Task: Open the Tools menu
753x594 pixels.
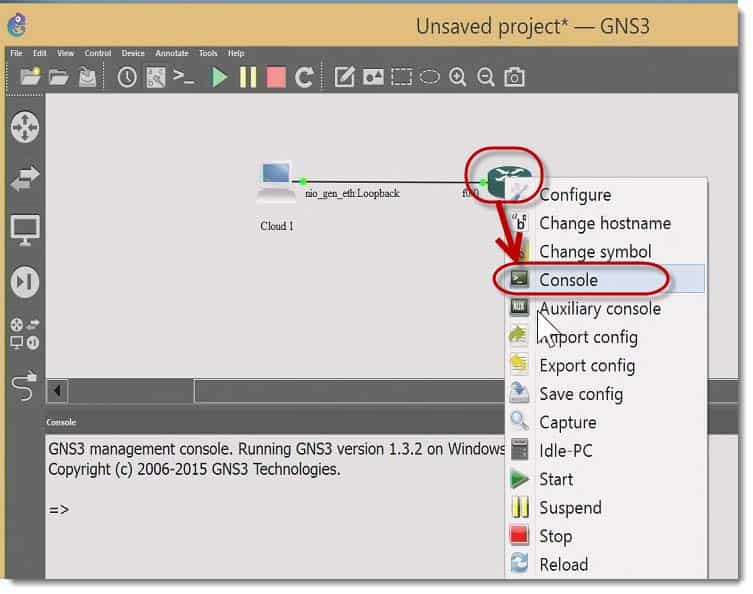Action: (208, 53)
